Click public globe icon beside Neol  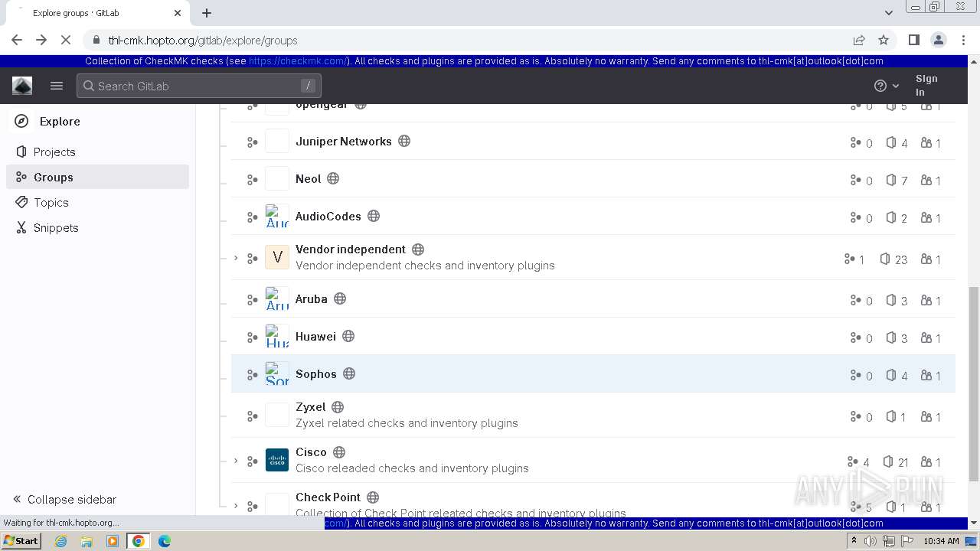click(x=333, y=178)
